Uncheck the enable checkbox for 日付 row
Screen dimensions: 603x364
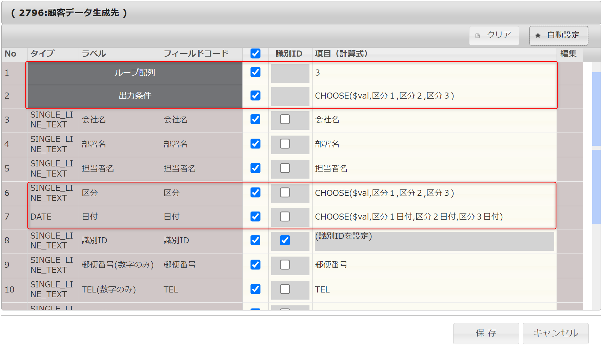(256, 216)
